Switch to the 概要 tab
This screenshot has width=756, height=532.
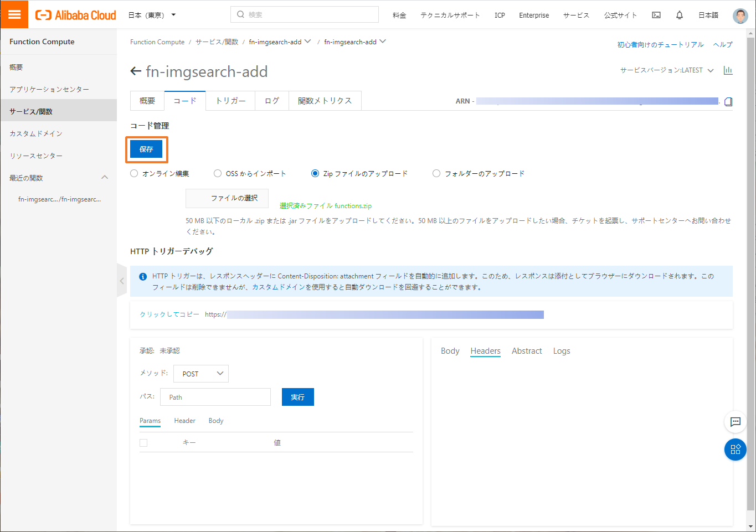coord(147,101)
